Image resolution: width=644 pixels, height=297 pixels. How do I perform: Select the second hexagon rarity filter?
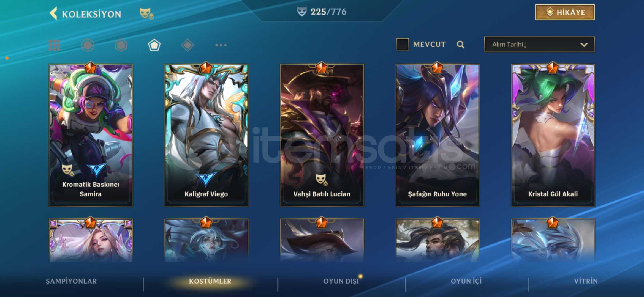(x=121, y=45)
